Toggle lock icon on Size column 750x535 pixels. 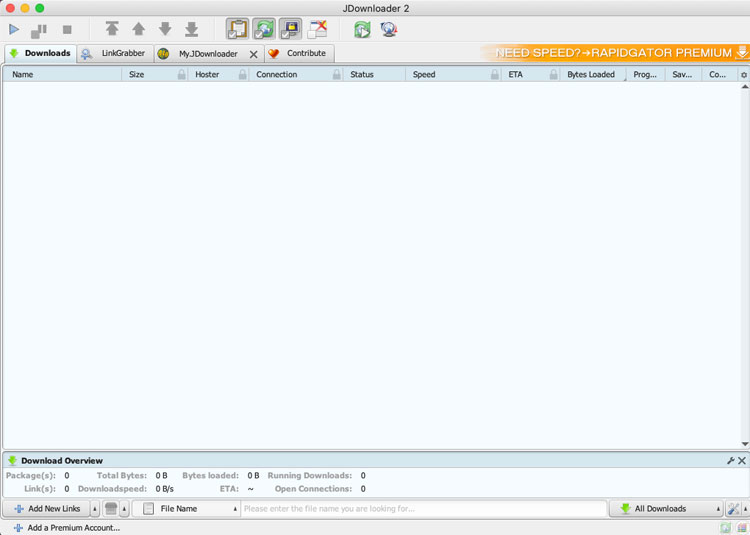(x=181, y=75)
